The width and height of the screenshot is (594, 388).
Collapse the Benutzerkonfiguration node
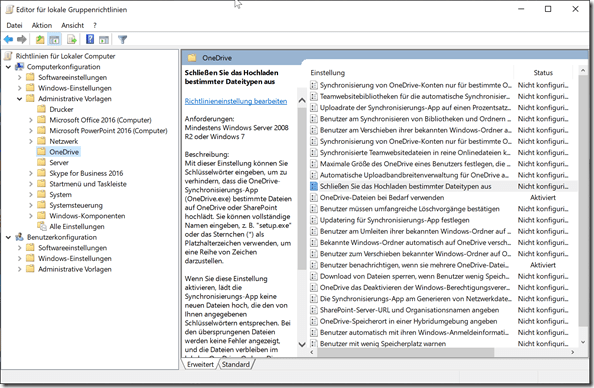pyautogui.click(x=8, y=238)
